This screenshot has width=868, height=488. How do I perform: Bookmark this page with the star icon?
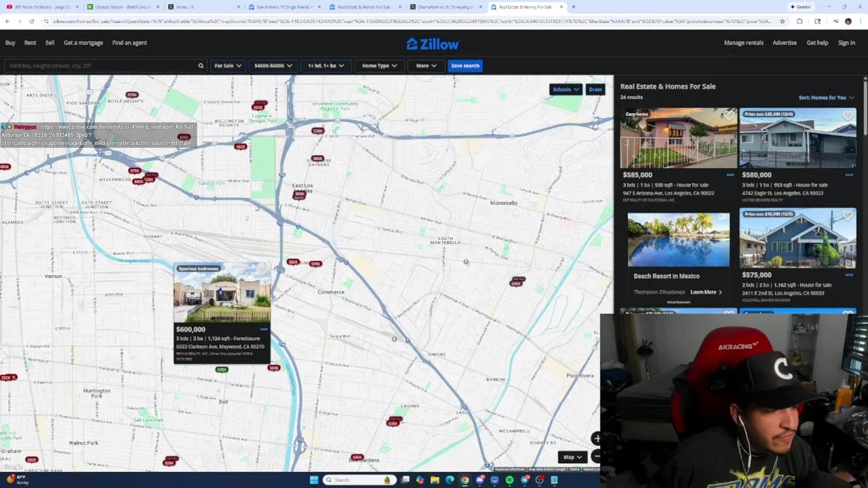pyautogui.click(x=782, y=21)
